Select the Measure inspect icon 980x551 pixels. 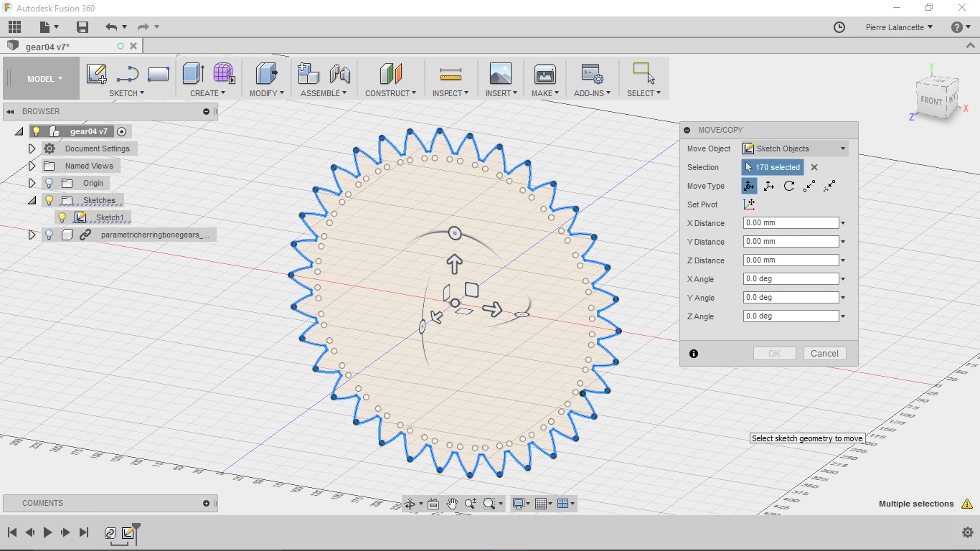[x=451, y=73]
